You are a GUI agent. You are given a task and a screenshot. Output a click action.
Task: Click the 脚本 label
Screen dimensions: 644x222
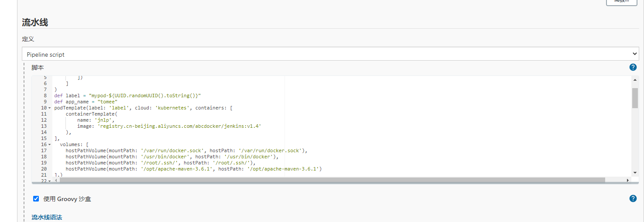point(38,68)
